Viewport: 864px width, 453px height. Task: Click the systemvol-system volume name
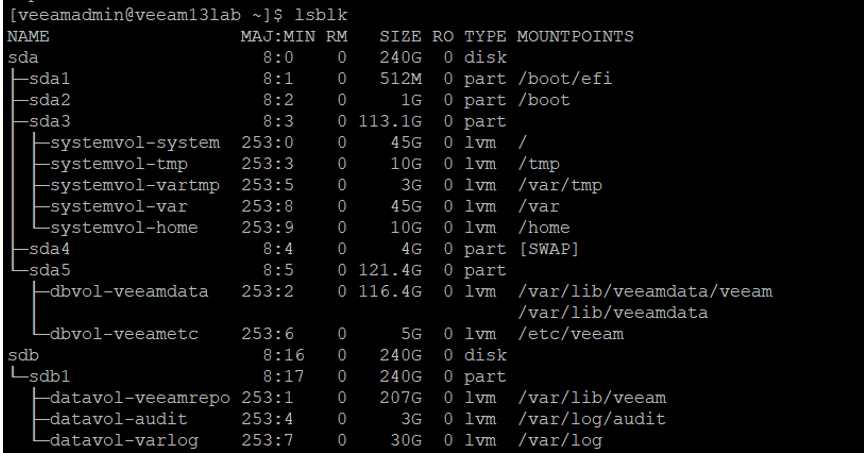pos(134,142)
